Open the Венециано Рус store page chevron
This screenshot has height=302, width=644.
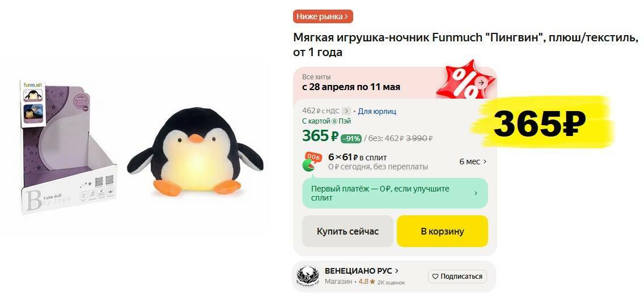pos(397,271)
